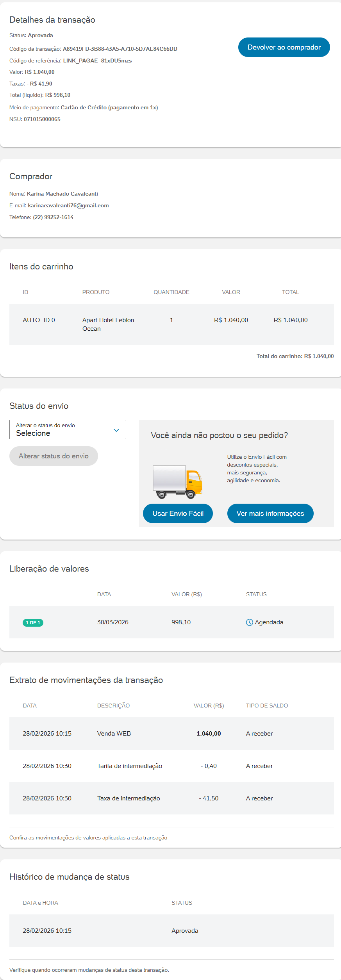Select the transaction code A89419FD value
Viewport: 341px width, 980px height.
tap(120, 49)
